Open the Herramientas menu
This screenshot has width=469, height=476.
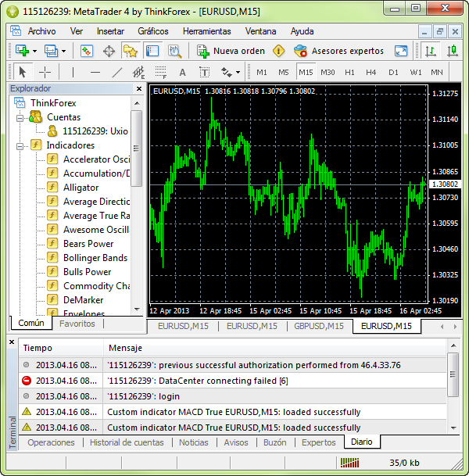click(x=206, y=31)
